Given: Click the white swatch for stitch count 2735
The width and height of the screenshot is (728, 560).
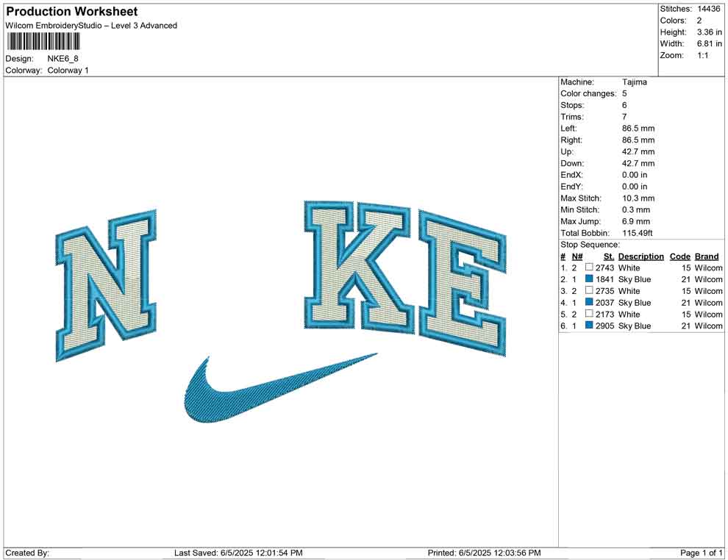Looking at the screenshot, I should (x=589, y=290).
